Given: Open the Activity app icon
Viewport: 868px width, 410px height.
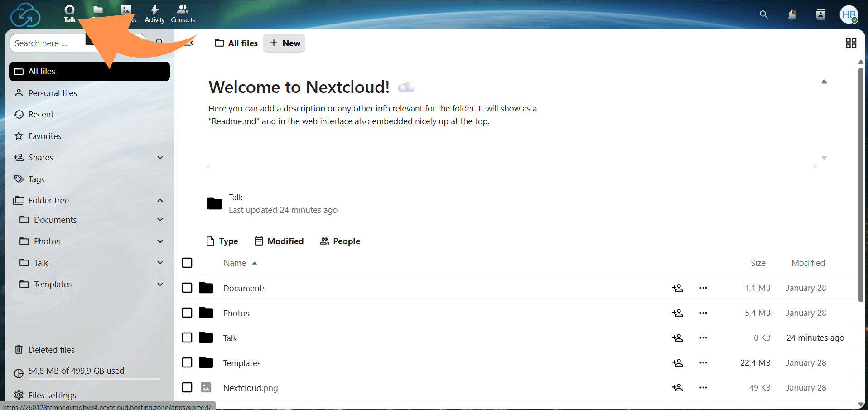Looking at the screenshot, I should 154,14.
